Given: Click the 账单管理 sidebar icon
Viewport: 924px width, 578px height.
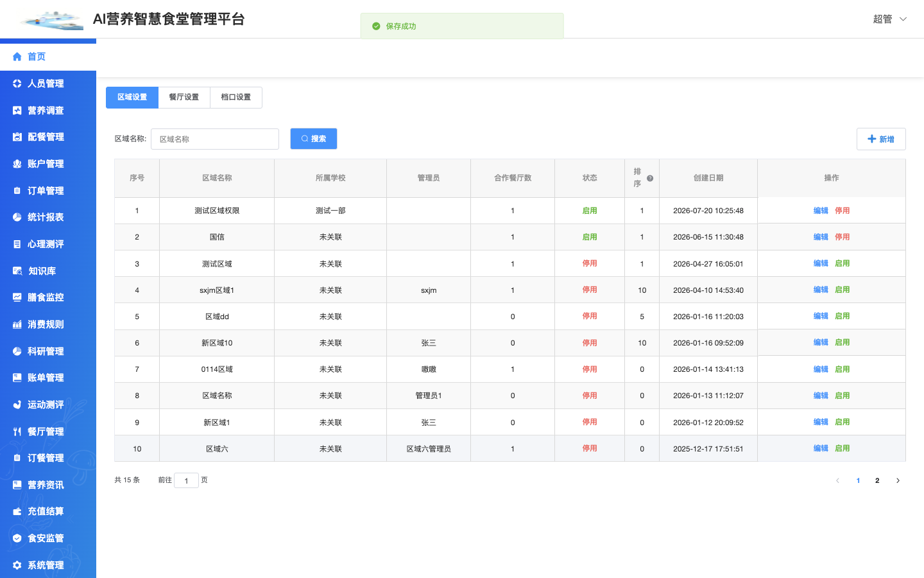Looking at the screenshot, I should click(17, 378).
